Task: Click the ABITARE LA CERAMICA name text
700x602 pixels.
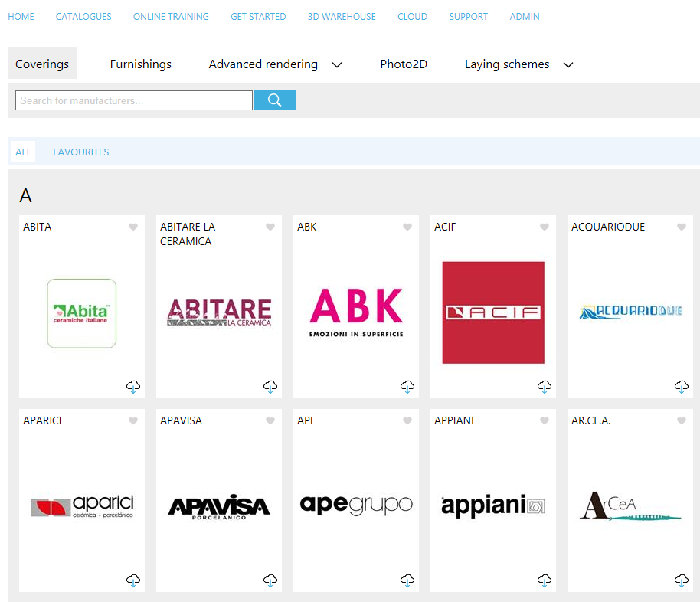Action: [188, 234]
